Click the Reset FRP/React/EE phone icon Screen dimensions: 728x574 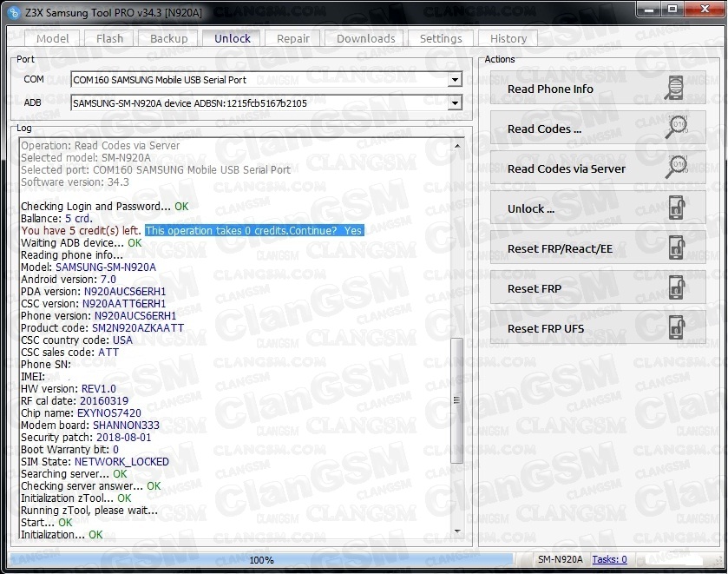(x=677, y=247)
